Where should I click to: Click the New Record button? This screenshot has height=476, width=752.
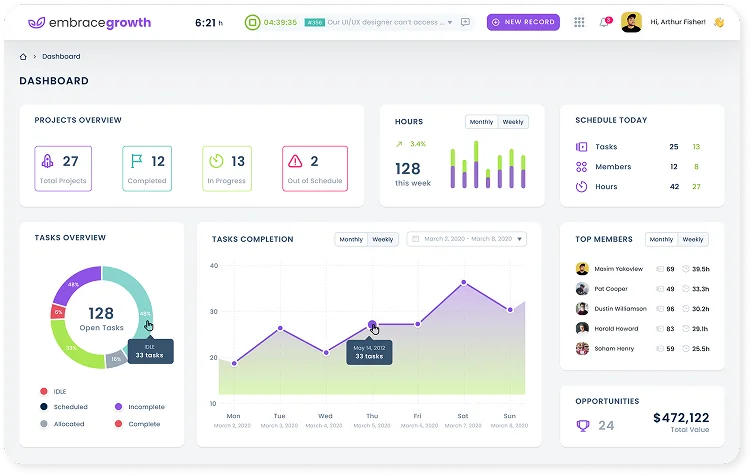pyautogui.click(x=523, y=22)
